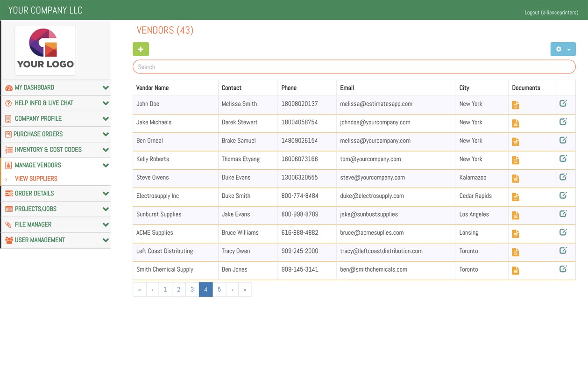The image size is (588, 368).
Task: Open documents for Left Coast Distributing
Action: coord(515,252)
